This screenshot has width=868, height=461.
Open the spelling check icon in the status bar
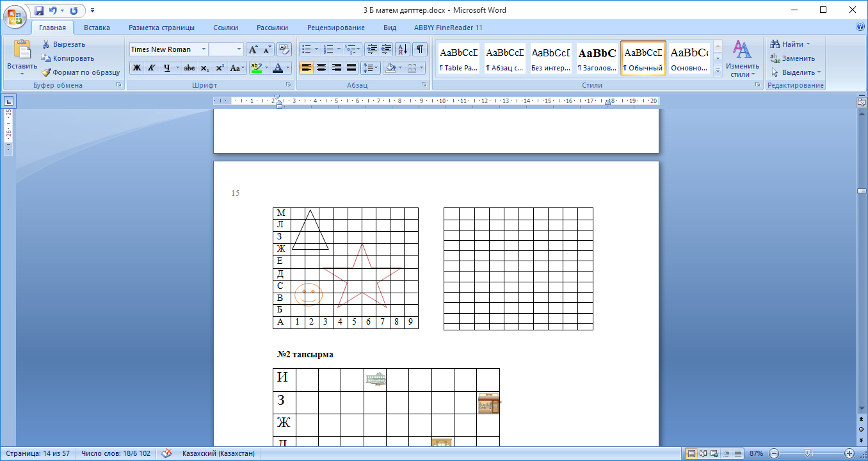[x=166, y=453]
